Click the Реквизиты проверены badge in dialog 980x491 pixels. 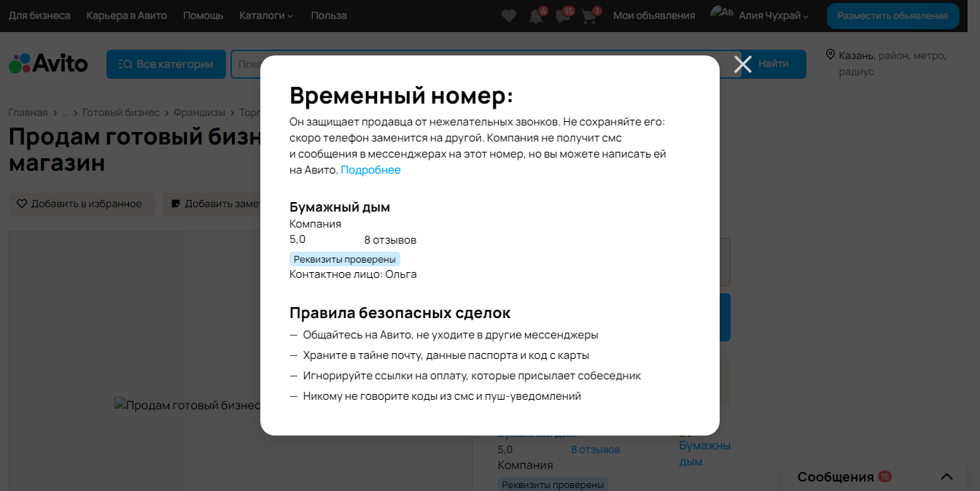pyautogui.click(x=345, y=259)
